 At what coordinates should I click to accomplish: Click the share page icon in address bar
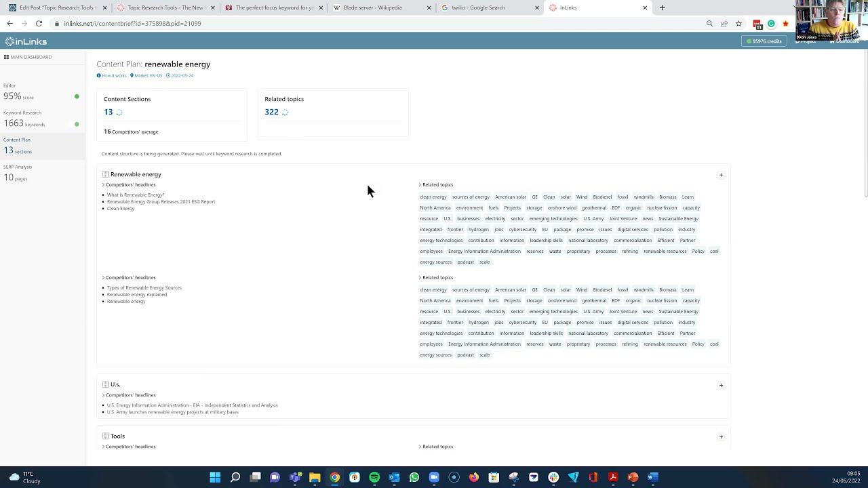(724, 24)
